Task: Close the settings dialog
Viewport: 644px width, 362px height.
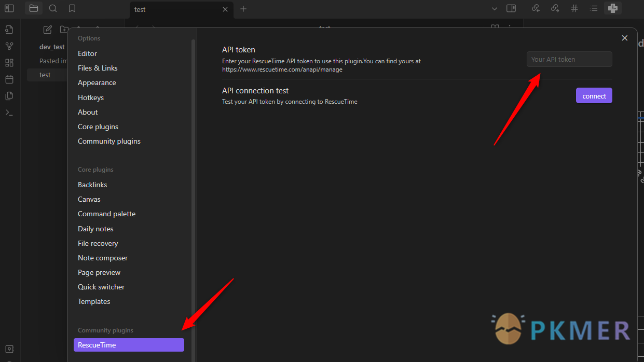Action: 625,38
